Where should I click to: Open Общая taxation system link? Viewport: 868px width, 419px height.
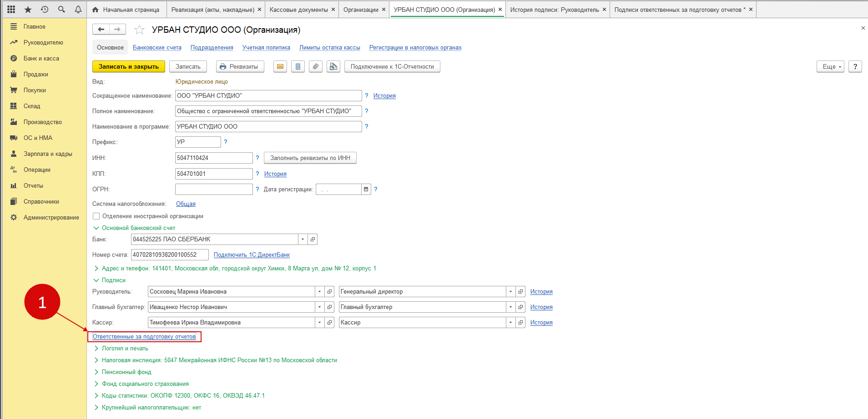(186, 204)
